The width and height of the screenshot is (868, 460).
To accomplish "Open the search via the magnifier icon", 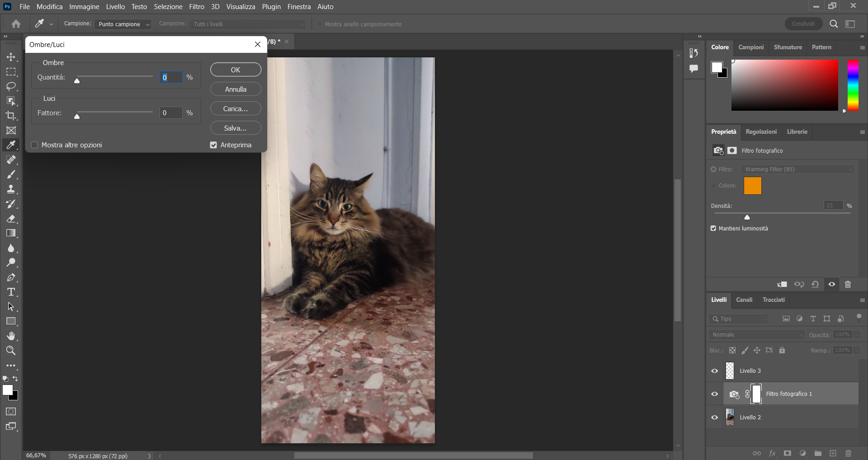I will (833, 23).
